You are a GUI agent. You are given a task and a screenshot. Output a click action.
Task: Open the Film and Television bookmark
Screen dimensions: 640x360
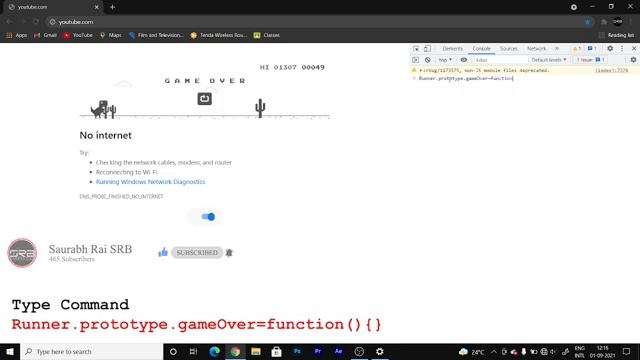pyautogui.click(x=156, y=35)
